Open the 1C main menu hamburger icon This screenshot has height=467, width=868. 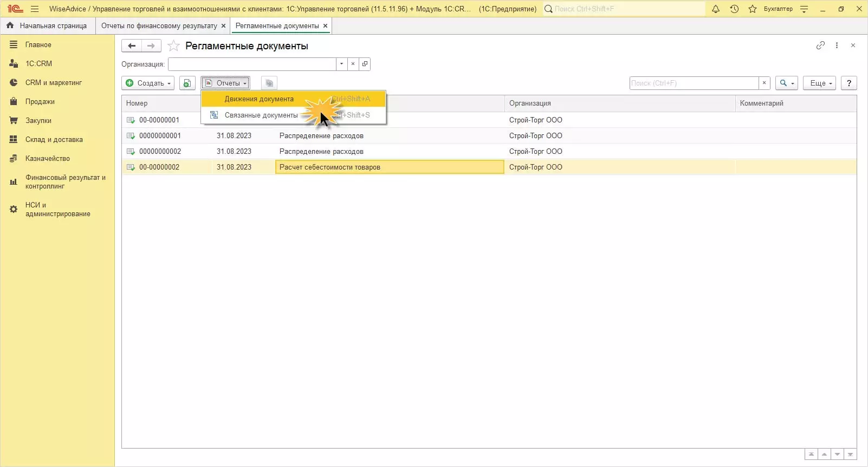pos(35,9)
